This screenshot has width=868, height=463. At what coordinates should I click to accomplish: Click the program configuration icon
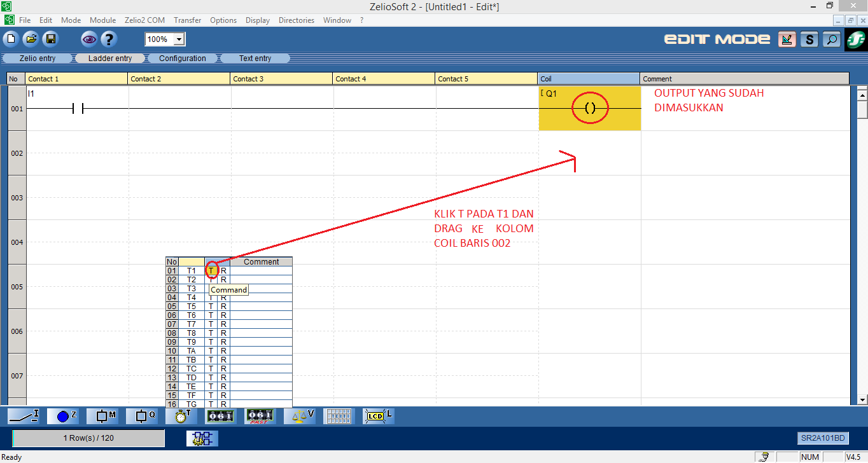[x=202, y=438]
